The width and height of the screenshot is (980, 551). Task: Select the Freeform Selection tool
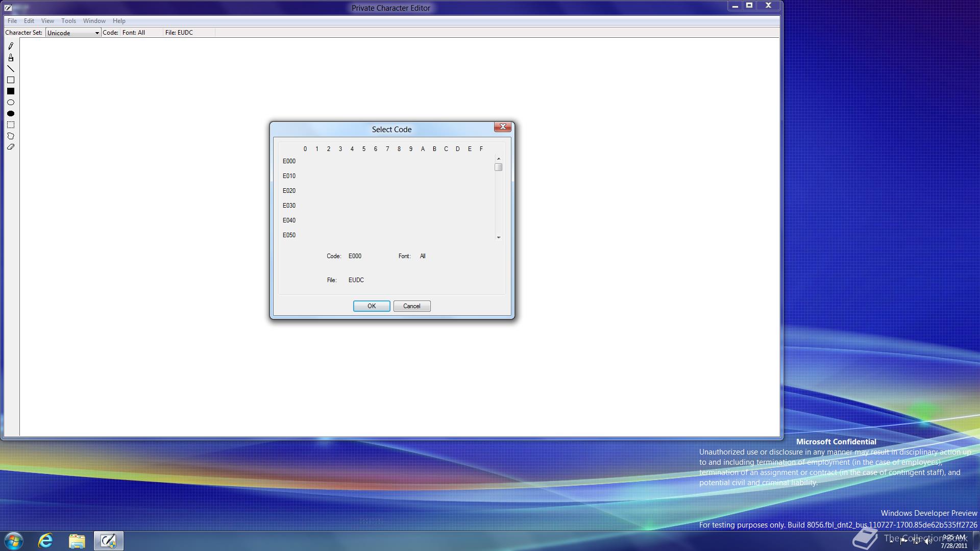tap(11, 136)
